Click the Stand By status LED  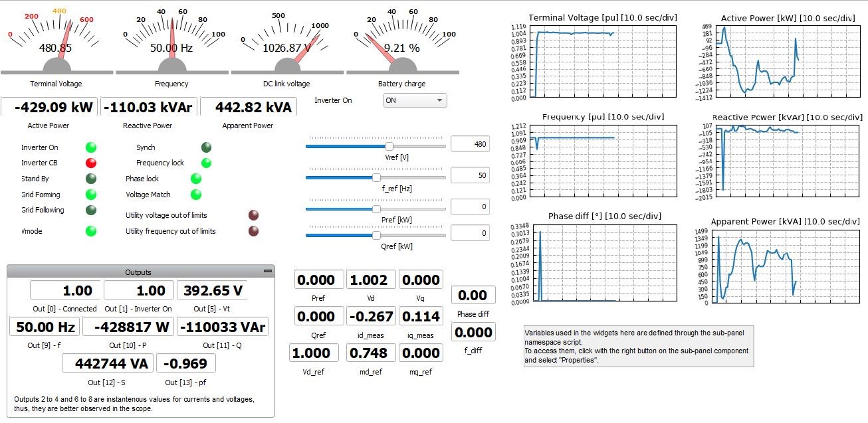point(91,179)
